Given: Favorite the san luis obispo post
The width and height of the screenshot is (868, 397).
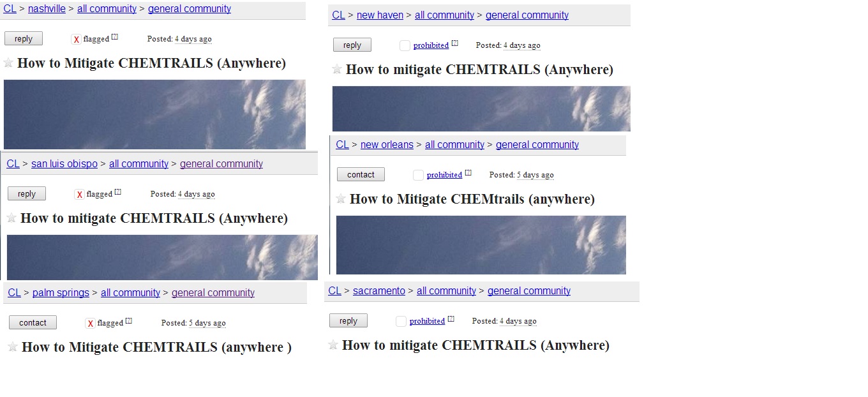Looking at the screenshot, I should (x=11, y=218).
